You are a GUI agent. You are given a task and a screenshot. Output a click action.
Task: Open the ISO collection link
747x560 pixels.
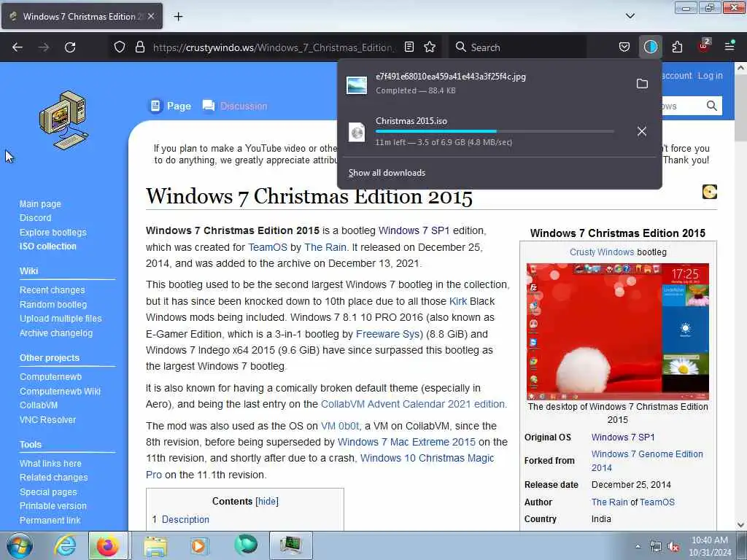tap(47, 246)
